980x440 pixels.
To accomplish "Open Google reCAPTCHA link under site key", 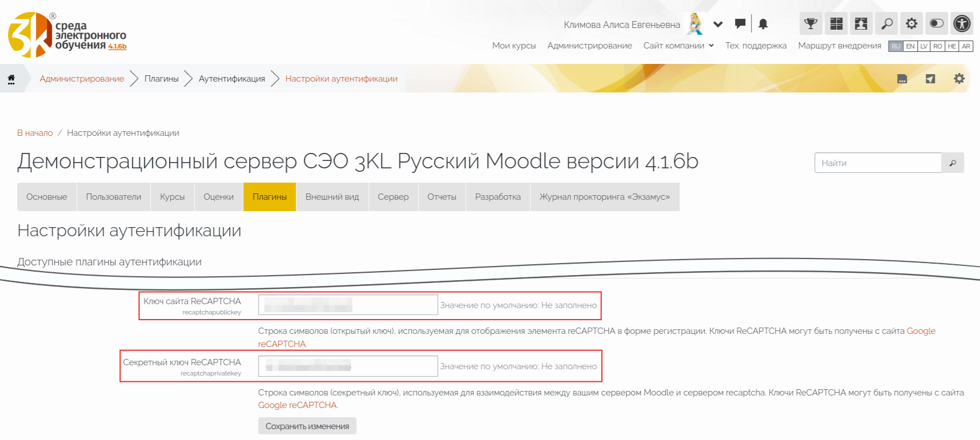I will tap(921, 331).
